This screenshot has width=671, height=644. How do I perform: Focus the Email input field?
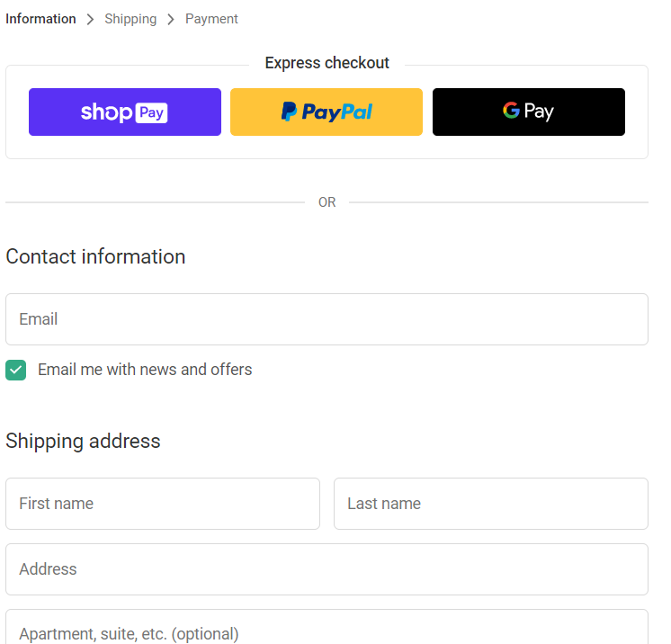(327, 319)
